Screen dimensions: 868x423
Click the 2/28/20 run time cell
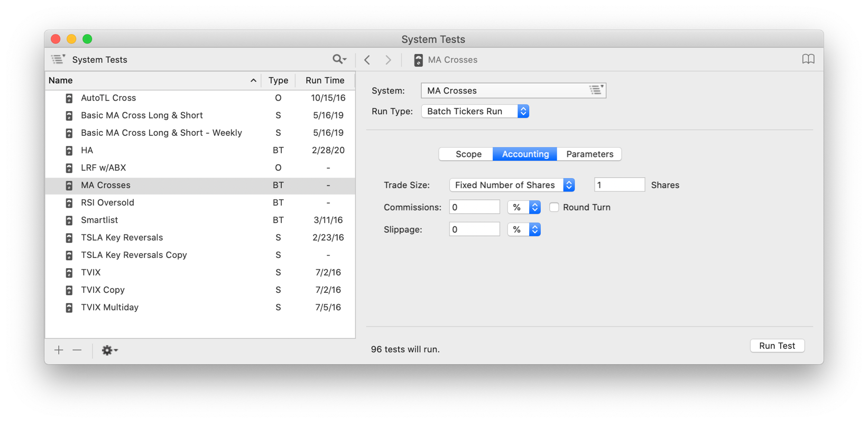(x=328, y=150)
